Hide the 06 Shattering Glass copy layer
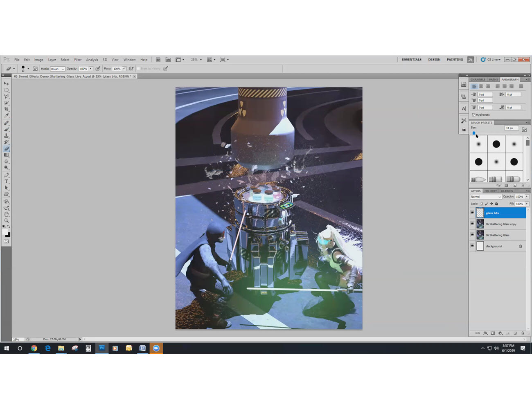 click(472, 224)
